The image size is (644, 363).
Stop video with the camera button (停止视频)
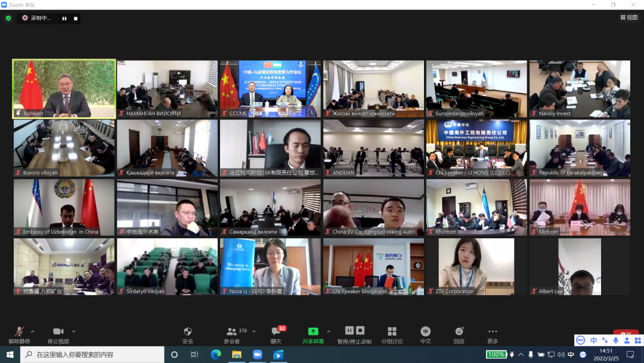tap(58, 331)
